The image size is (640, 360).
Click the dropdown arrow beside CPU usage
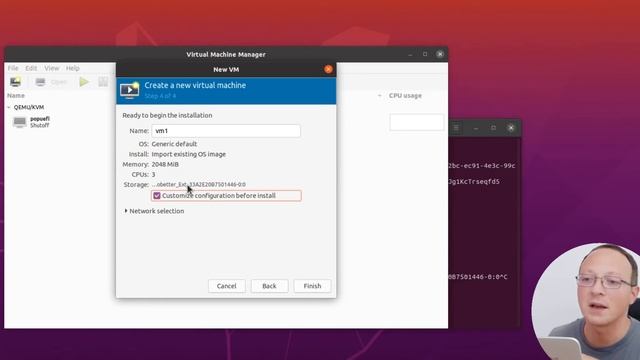(x=380, y=96)
